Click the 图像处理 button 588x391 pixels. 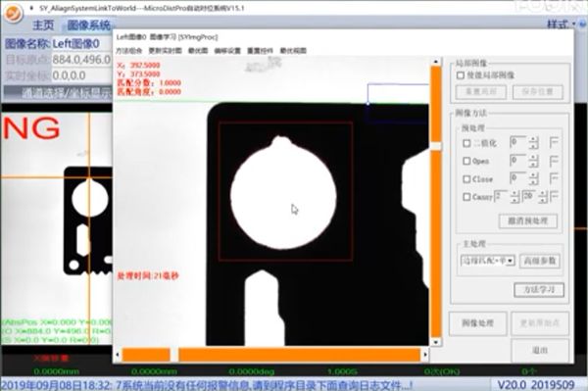point(478,323)
